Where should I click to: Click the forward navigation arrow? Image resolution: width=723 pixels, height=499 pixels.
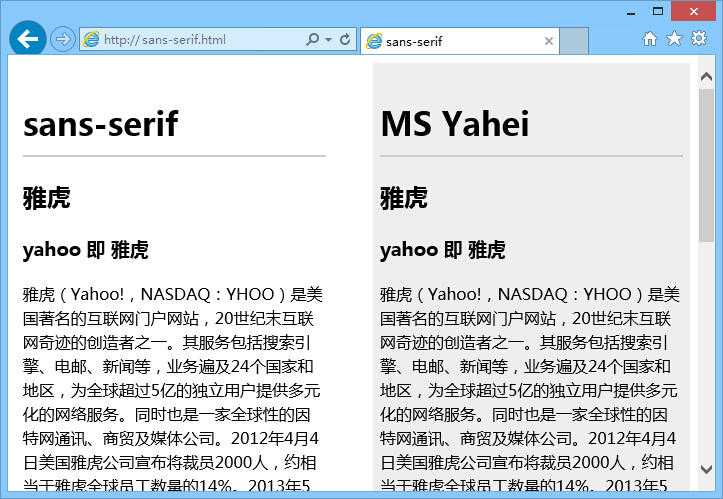(x=62, y=40)
